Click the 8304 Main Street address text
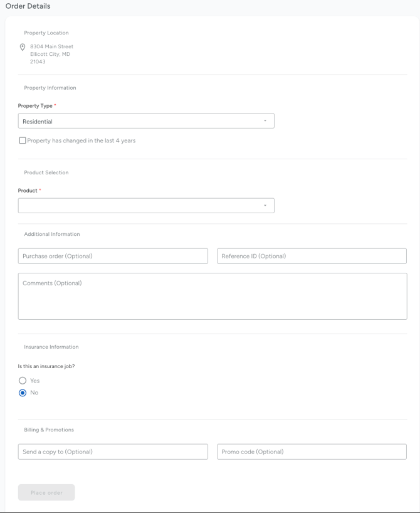This screenshot has height=513, width=420. (51, 46)
